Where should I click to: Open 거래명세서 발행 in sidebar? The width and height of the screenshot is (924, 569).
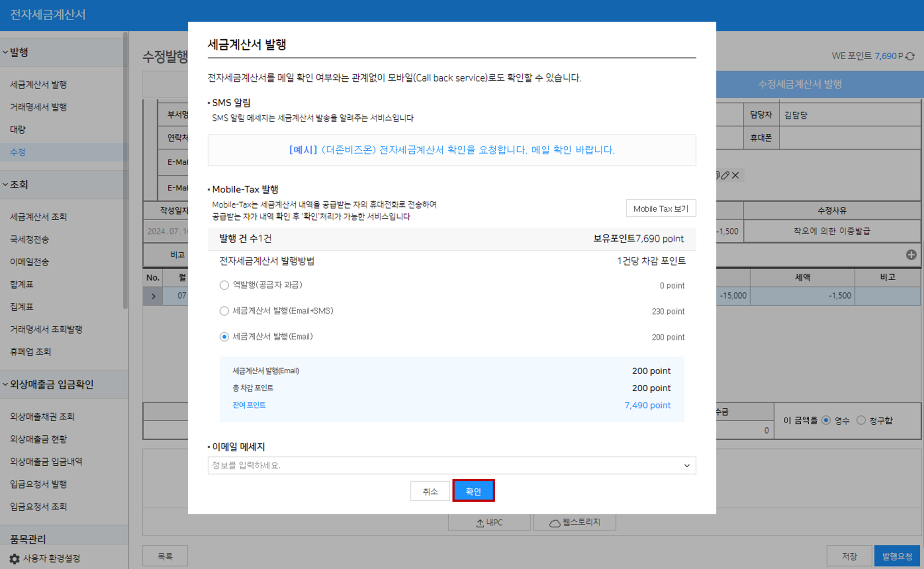tap(38, 107)
